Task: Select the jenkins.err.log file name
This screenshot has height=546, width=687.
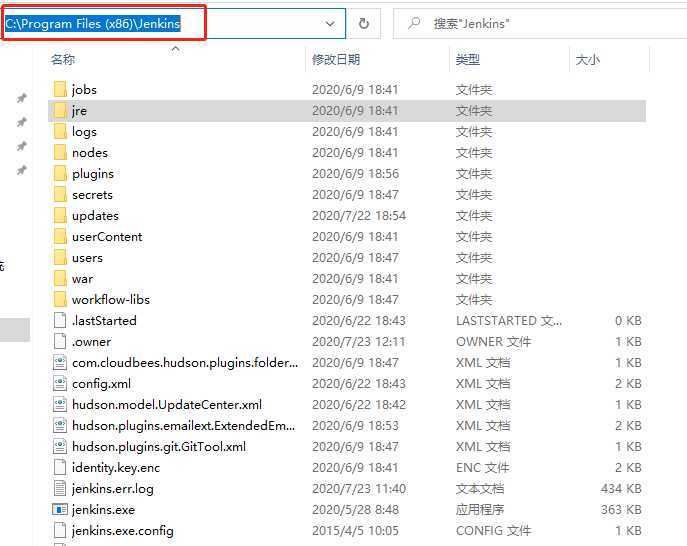Action: click(x=113, y=489)
